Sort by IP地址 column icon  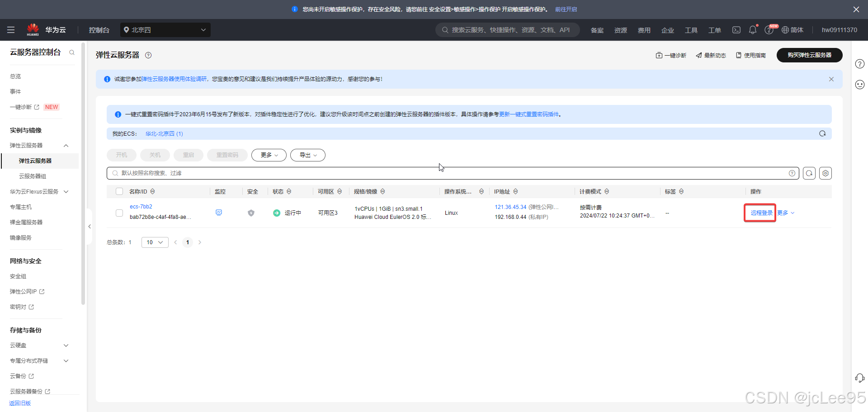(515, 191)
